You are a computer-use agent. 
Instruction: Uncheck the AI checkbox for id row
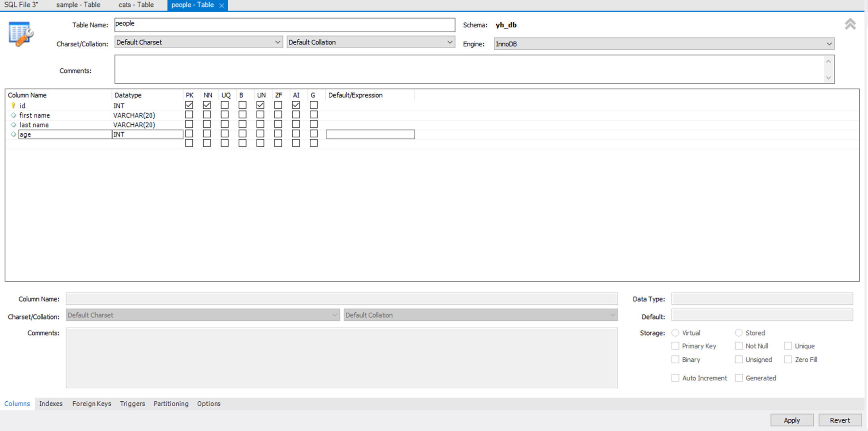click(296, 105)
